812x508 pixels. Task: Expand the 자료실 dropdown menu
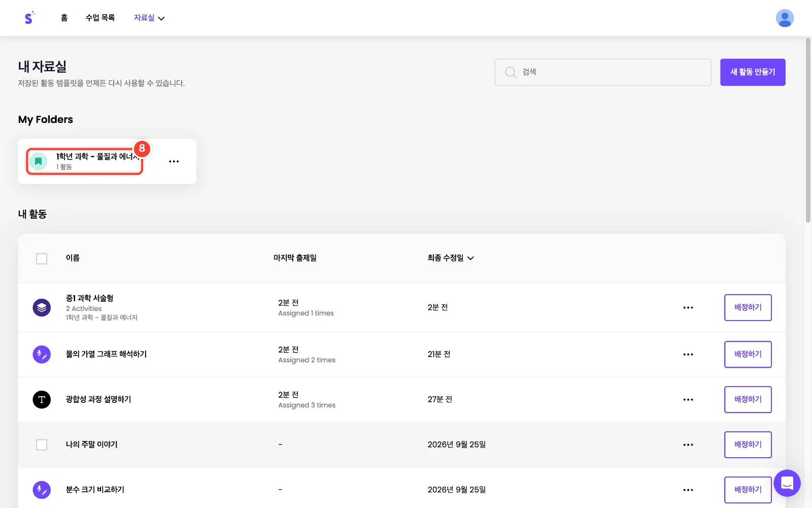149,18
